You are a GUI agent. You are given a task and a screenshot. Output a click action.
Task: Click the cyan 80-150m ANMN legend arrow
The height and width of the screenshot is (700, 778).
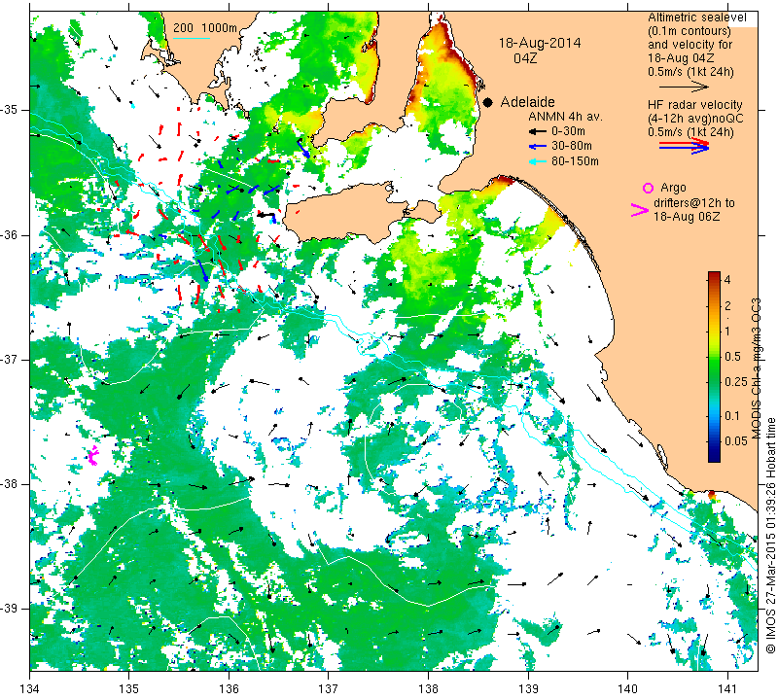tap(537, 161)
